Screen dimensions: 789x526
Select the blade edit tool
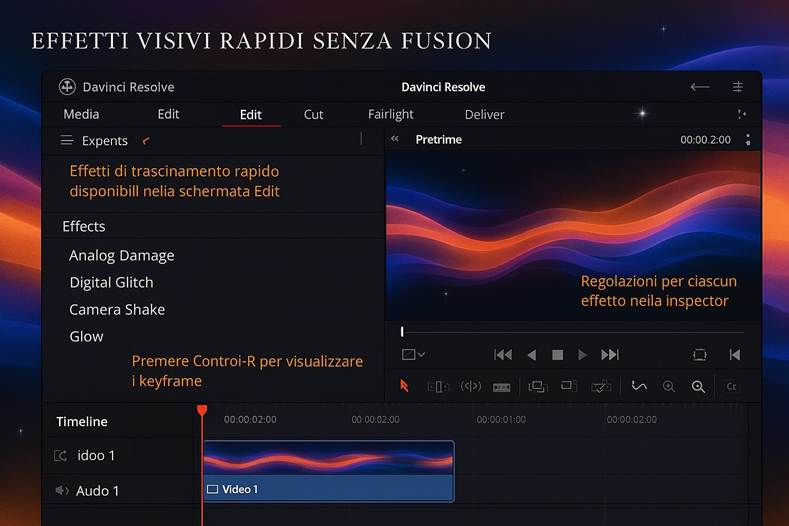502,387
